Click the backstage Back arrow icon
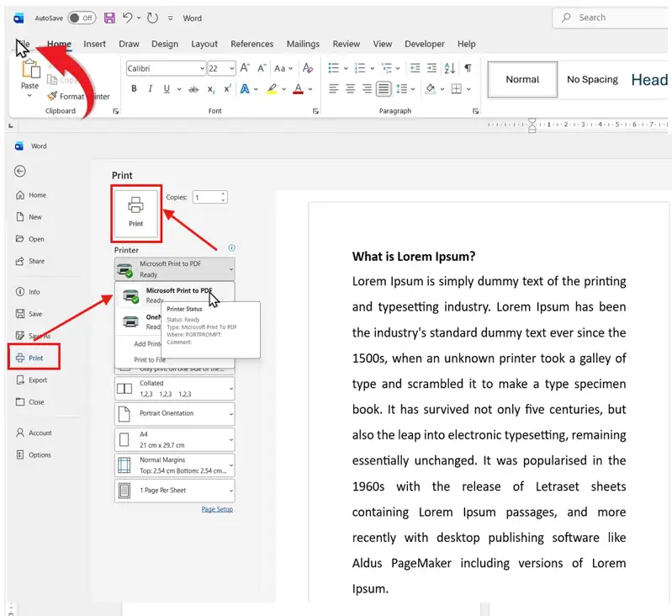The width and height of the screenshot is (672, 616). [19, 171]
